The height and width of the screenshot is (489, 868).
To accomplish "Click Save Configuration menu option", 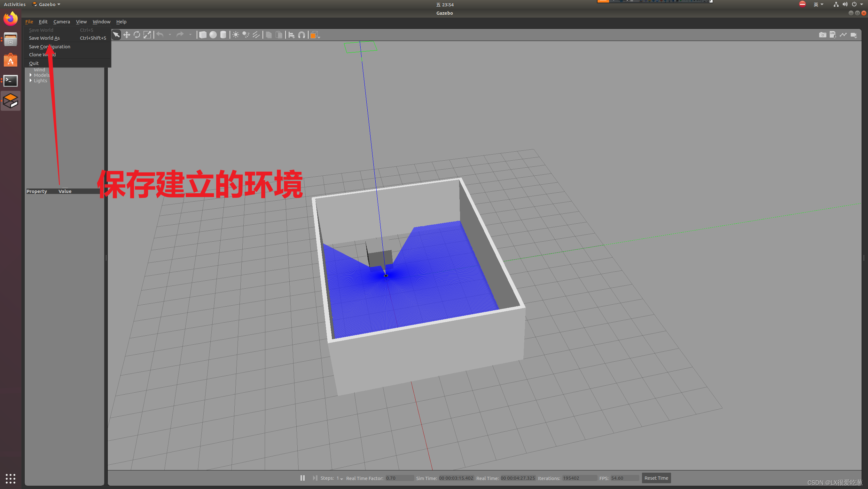I will [x=50, y=46].
